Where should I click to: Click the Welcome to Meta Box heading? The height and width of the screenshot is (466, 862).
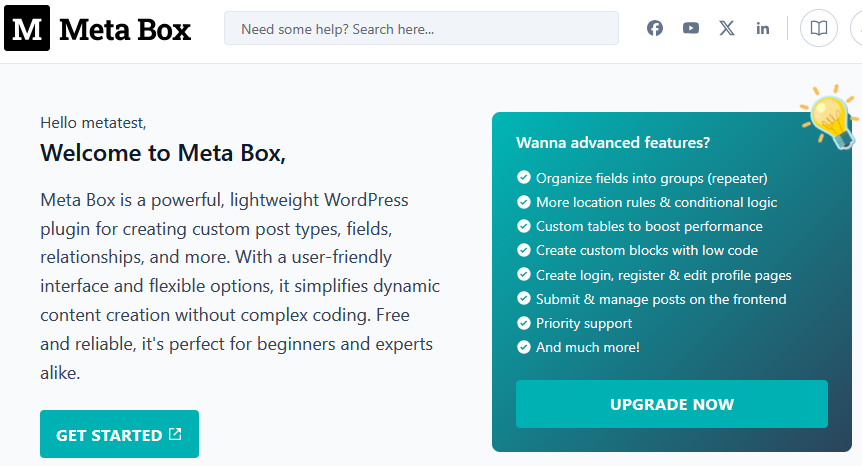click(163, 153)
